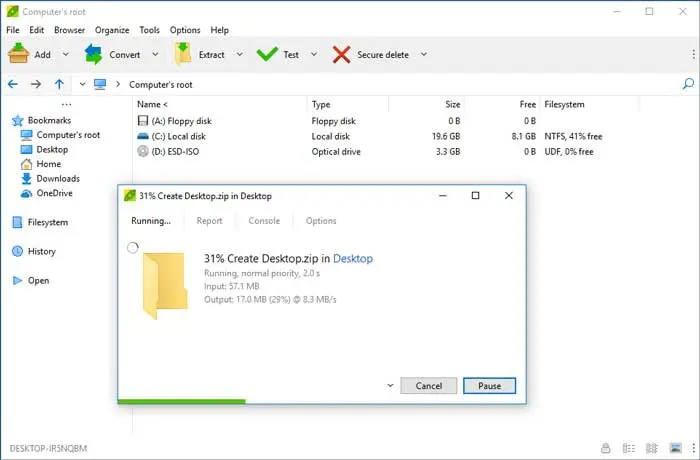Click the Open play-arrow icon in sidebar
Viewport: 700px width, 460px height.
pyautogui.click(x=17, y=280)
